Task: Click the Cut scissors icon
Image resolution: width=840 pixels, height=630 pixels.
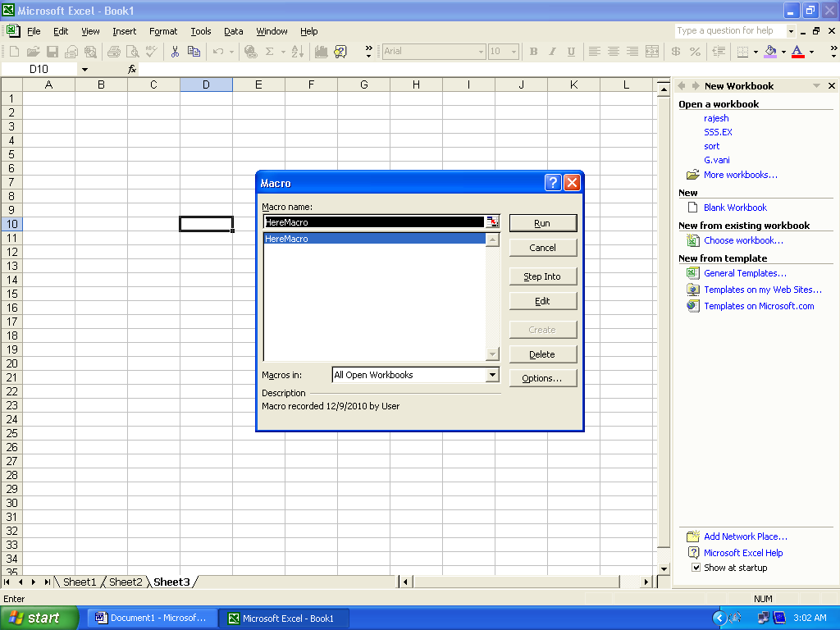Action: 175,52
